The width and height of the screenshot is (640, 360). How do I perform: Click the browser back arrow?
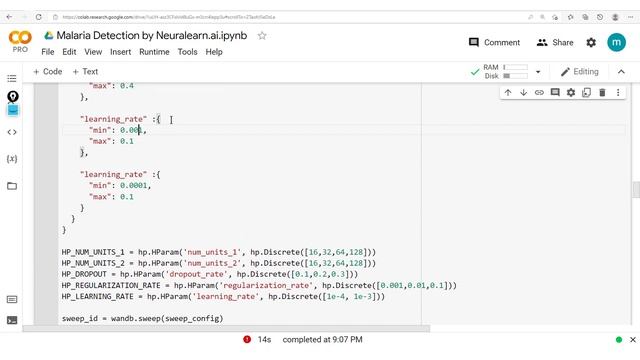pyautogui.click(x=9, y=17)
